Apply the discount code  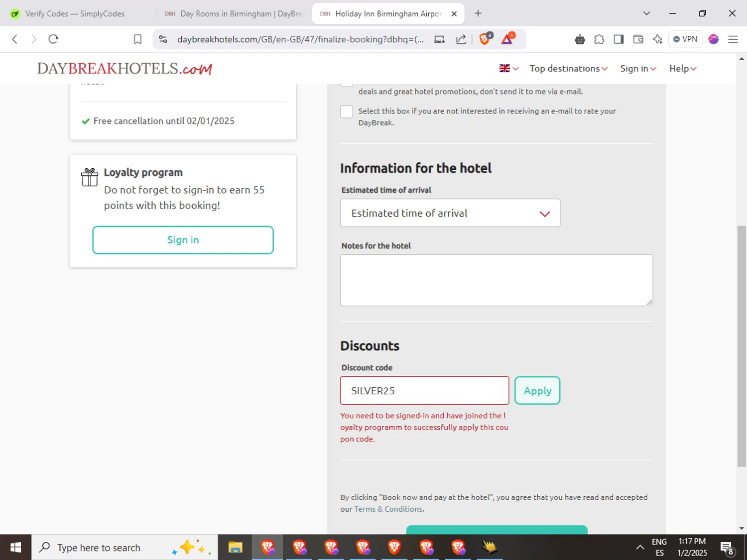pyautogui.click(x=537, y=391)
